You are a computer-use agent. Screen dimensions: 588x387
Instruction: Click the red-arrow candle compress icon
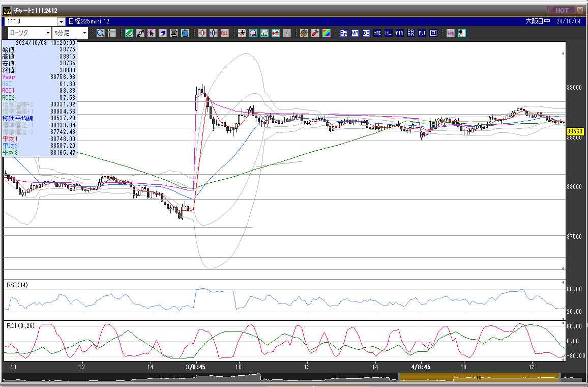pos(202,33)
